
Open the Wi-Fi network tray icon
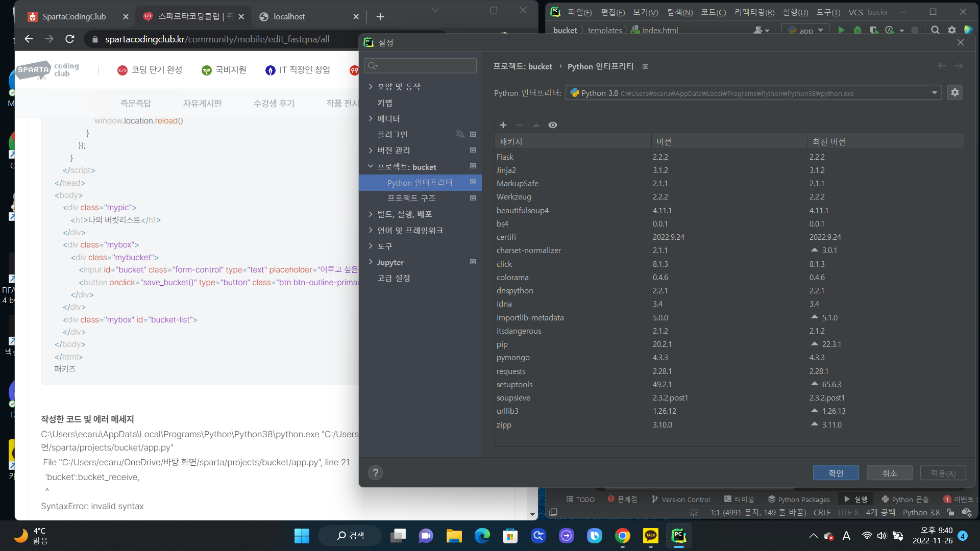pos(867,536)
